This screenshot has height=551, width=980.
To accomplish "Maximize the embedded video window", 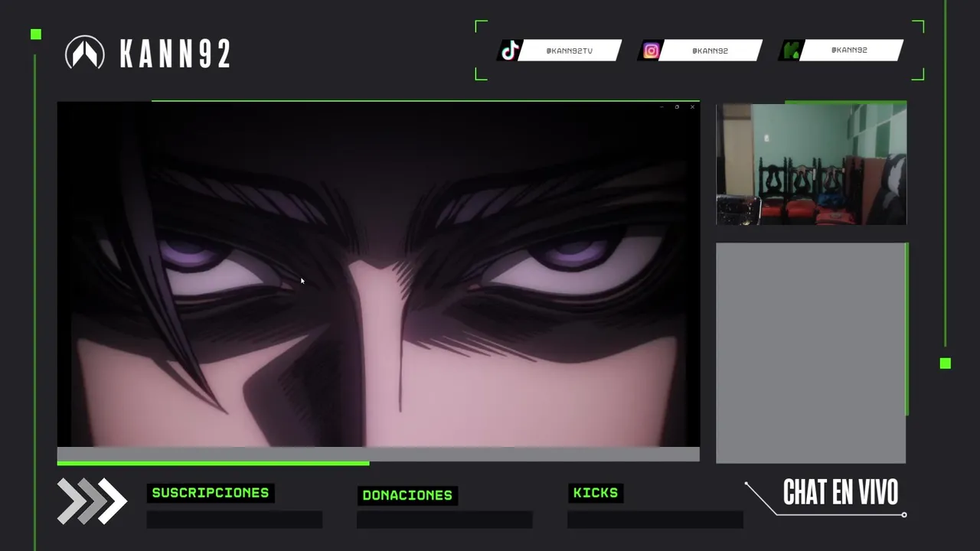I will coord(677,107).
